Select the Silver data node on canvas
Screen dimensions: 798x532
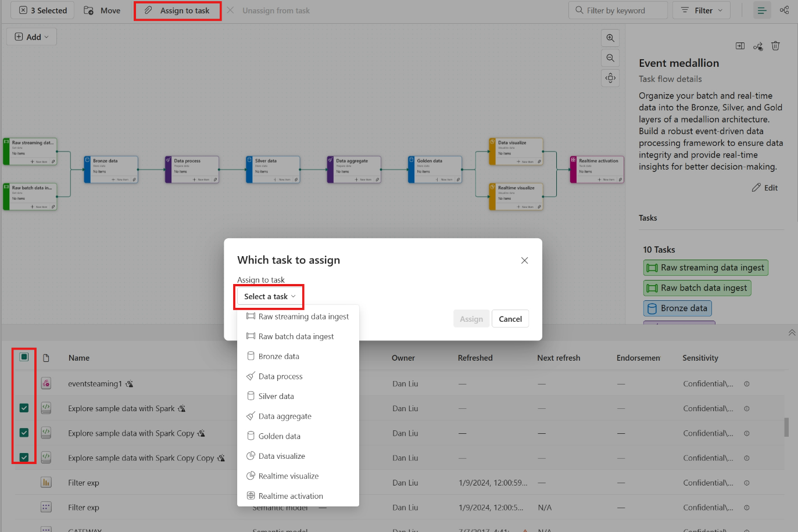tap(273, 170)
